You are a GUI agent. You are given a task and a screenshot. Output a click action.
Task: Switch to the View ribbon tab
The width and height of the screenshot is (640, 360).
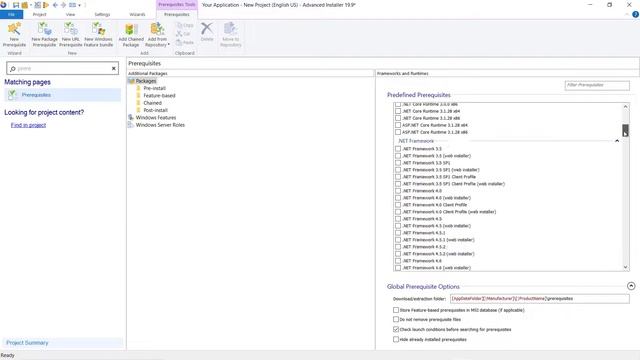(x=71, y=14)
